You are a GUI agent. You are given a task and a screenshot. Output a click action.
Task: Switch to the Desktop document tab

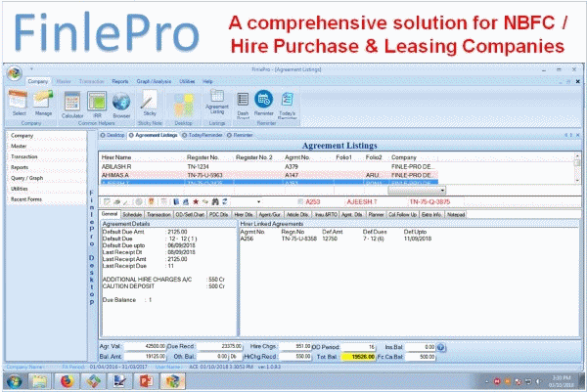pos(113,135)
